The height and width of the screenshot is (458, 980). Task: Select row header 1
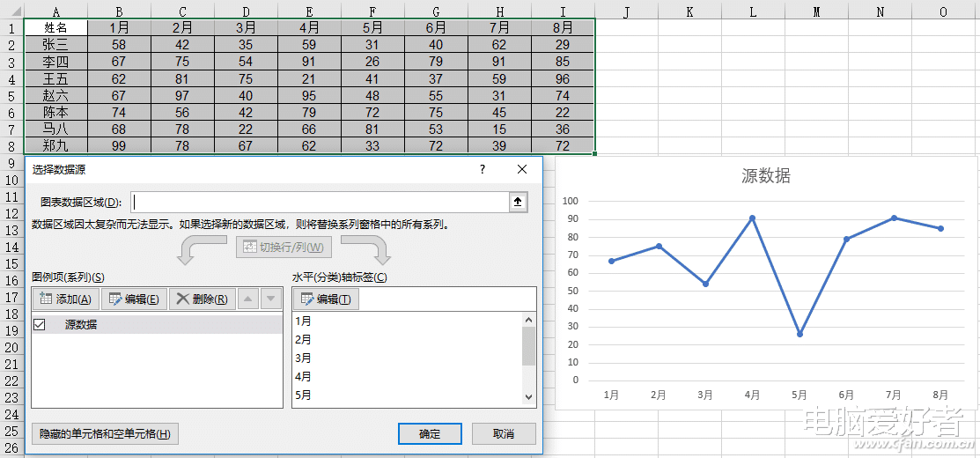pyautogui.click(x=11, y=27)
